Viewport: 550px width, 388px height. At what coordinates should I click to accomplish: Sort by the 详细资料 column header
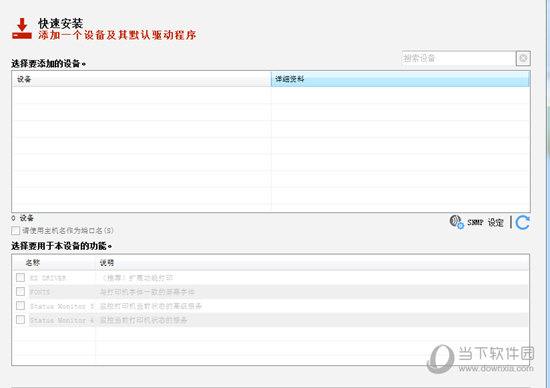(400, 79)
